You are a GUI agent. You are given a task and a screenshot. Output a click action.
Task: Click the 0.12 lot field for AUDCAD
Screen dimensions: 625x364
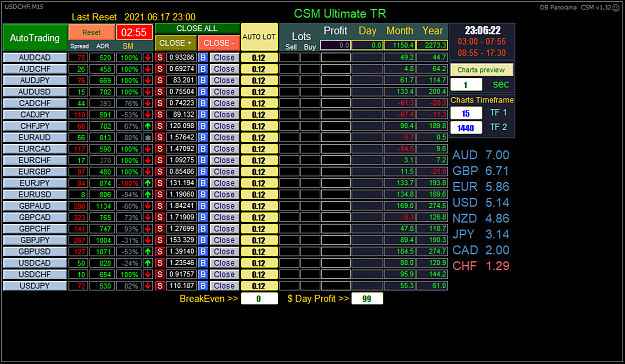pos(259,57)
